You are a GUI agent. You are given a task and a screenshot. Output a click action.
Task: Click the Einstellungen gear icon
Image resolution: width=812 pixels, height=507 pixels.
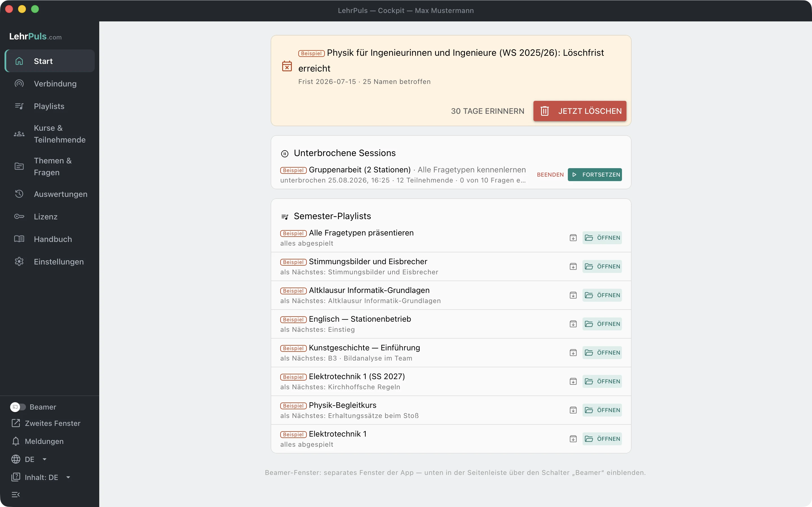click(x=19, y=262)
